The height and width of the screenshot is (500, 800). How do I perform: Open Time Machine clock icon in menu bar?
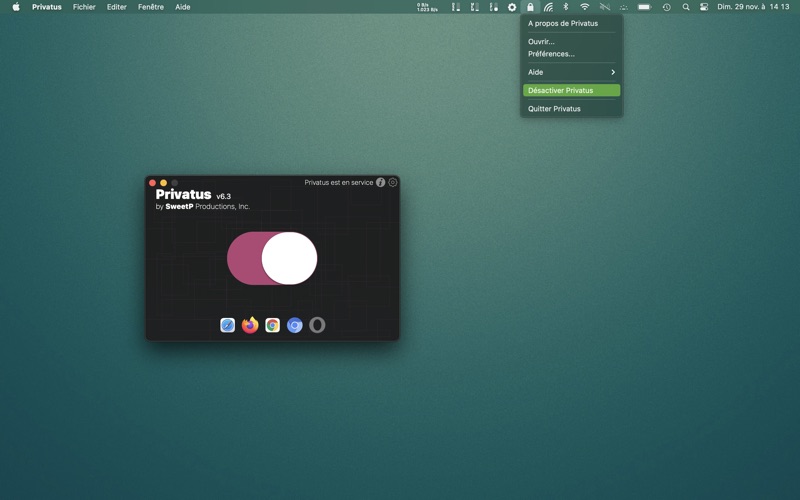(x=666, y=7)
